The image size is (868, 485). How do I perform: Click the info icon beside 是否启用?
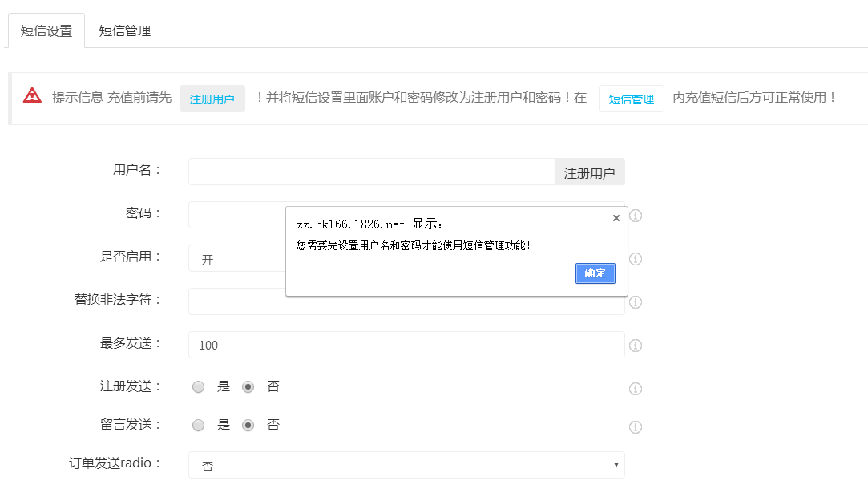click(636, 259)
